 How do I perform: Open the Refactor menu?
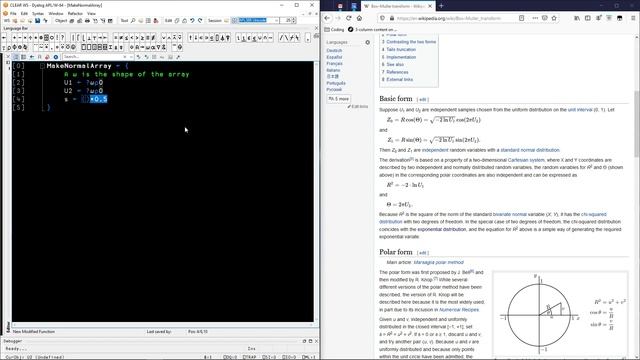[75, 13]
